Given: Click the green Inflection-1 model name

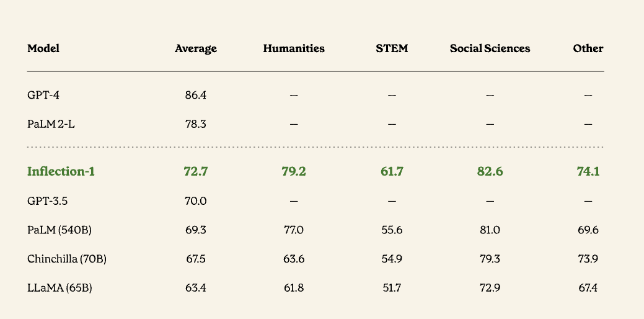Looking at the screenshot, I should point(61,171).
